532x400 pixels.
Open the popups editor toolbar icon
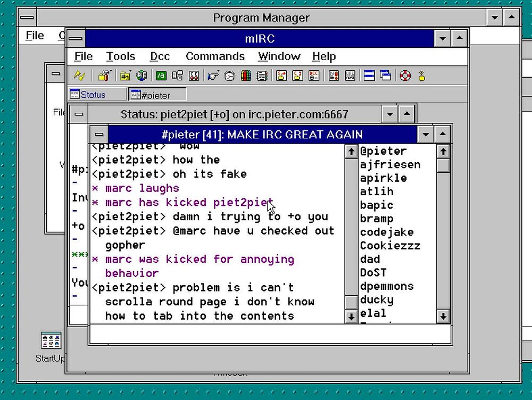point(177,76)
